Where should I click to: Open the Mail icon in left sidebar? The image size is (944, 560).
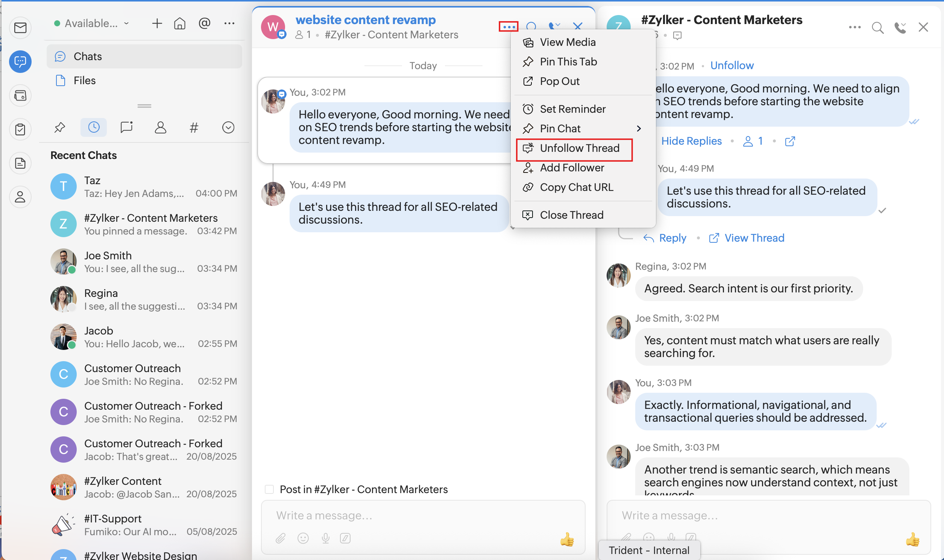coord(20,27)
